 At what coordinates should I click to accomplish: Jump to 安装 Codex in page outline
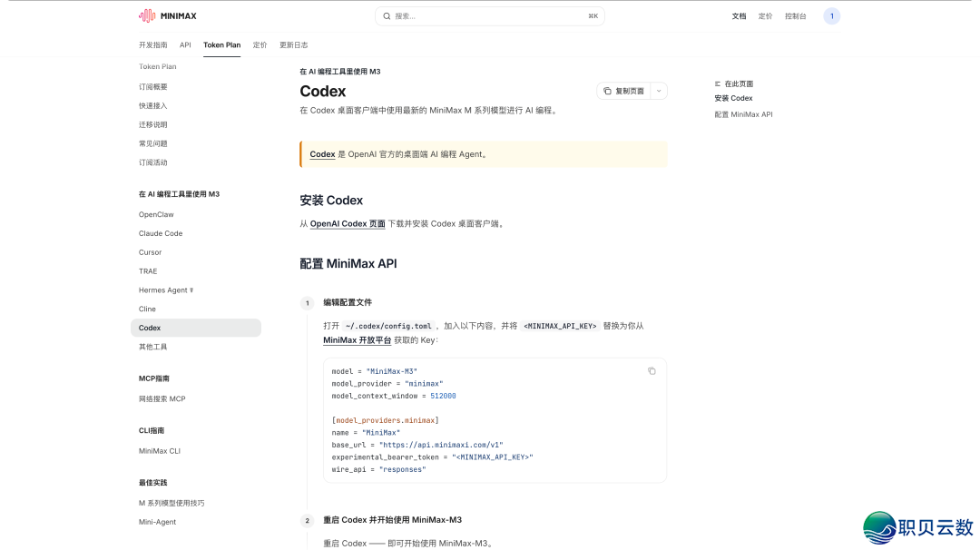coord(734,98)
